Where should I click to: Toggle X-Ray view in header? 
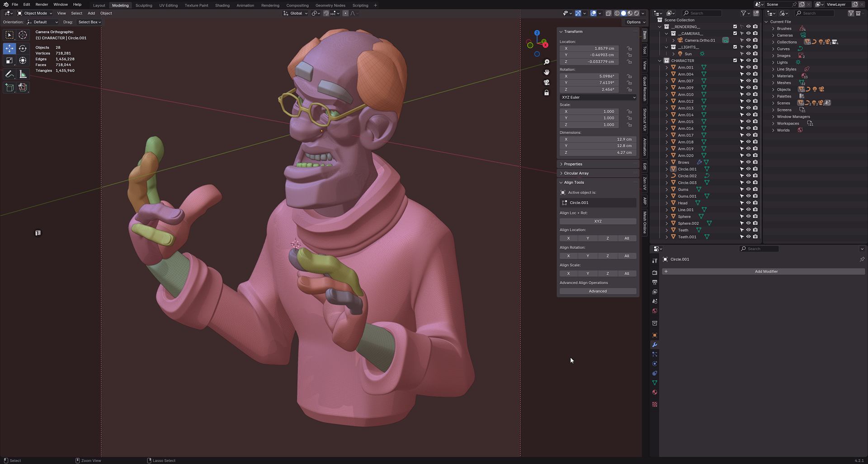point(609,13)
